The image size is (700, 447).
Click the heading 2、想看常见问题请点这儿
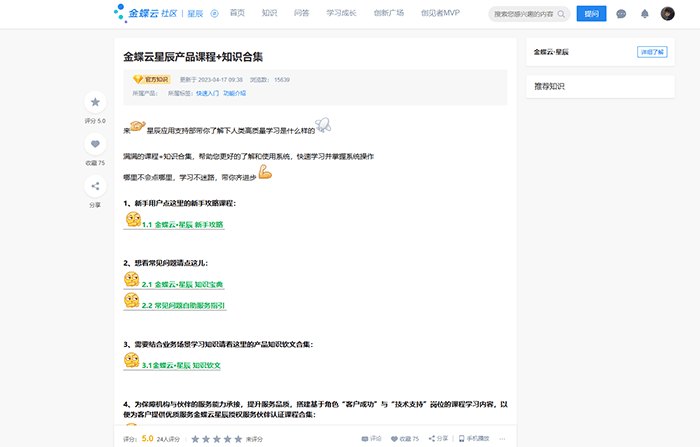pos(166,263)
